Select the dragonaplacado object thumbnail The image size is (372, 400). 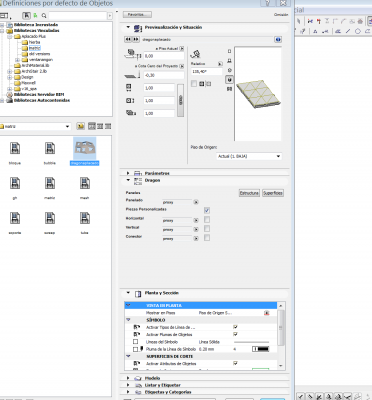pos(85,149)
